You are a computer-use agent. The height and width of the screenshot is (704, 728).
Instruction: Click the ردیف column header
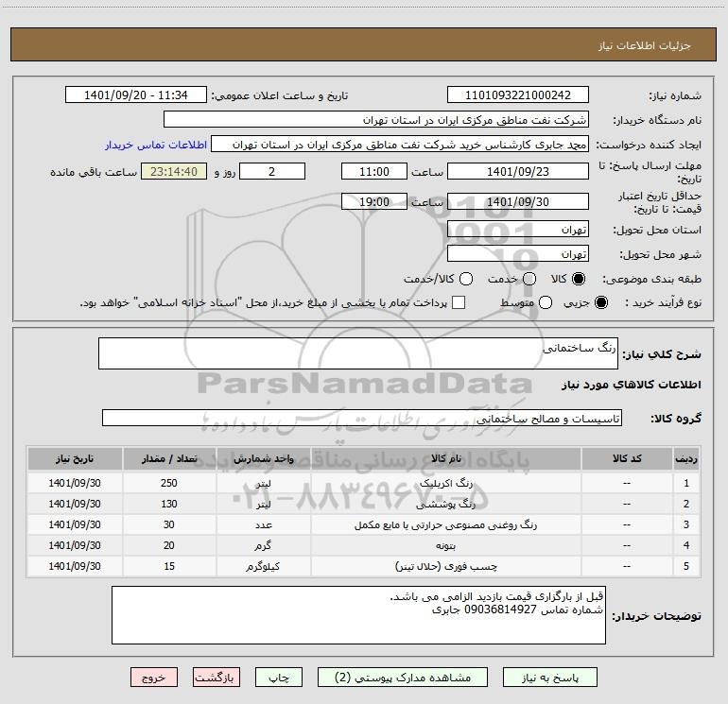[x=686, y=458]
